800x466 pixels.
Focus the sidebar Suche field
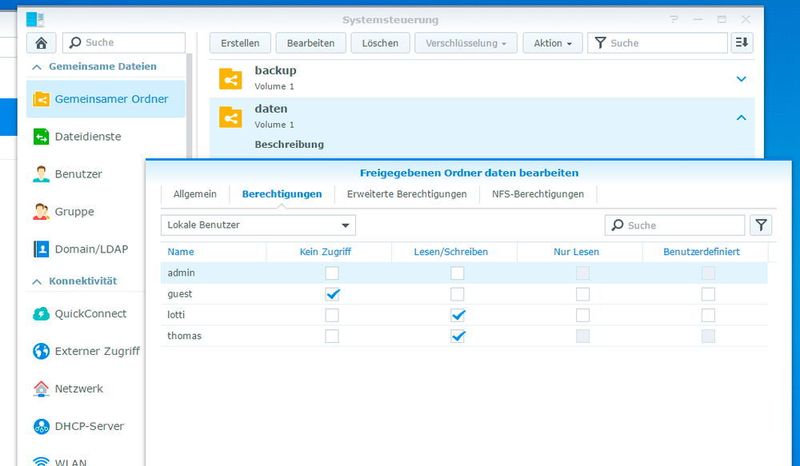click(x=124, y=43)
